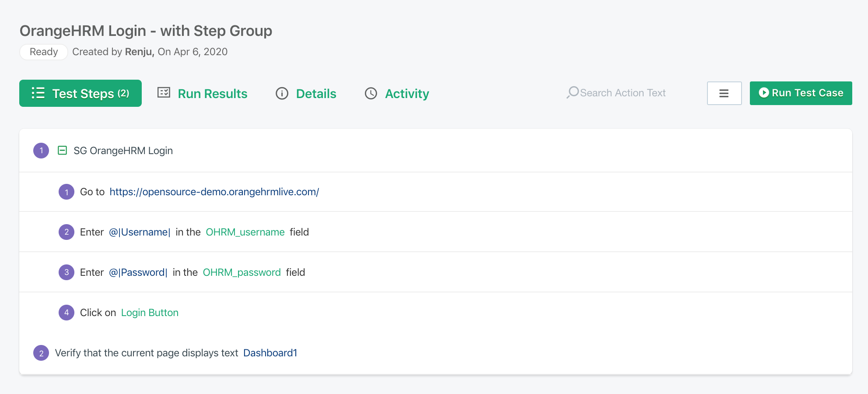Click the 'Go to' step text
The height and width of the screenshot is (394, 868).
pos(92,192)
